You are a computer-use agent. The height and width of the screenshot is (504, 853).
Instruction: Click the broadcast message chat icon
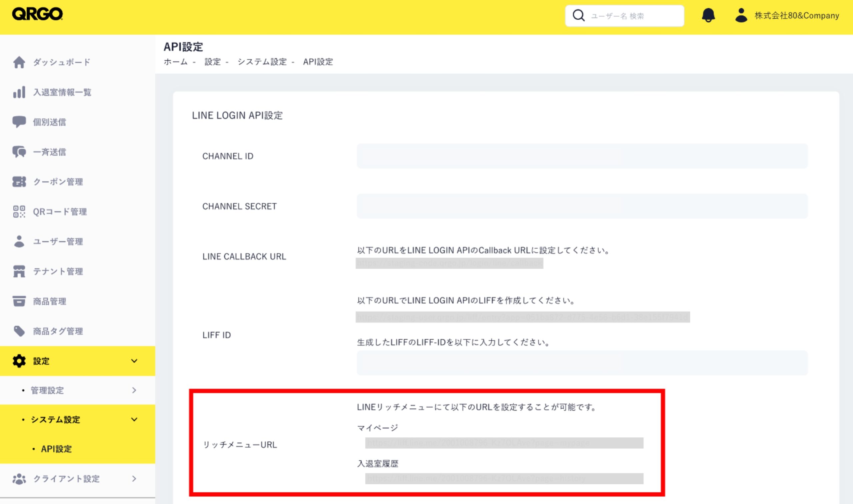click(x=19, y=152)
